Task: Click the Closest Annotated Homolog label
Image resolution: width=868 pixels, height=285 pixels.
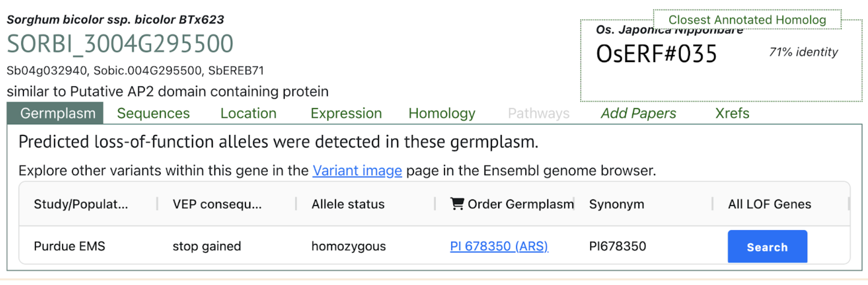Action: click(747, 20)
